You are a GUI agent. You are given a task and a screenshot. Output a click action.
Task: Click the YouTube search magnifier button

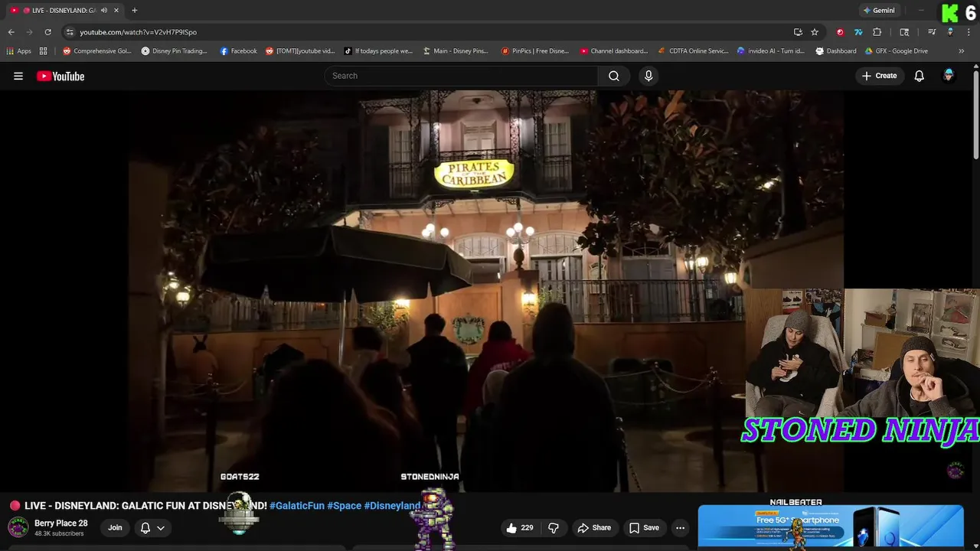[614, 76]
